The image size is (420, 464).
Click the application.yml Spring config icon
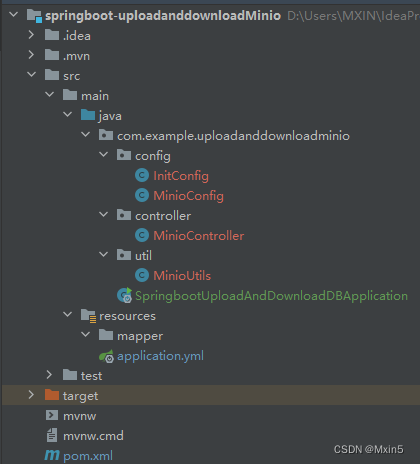click(107, 356)
